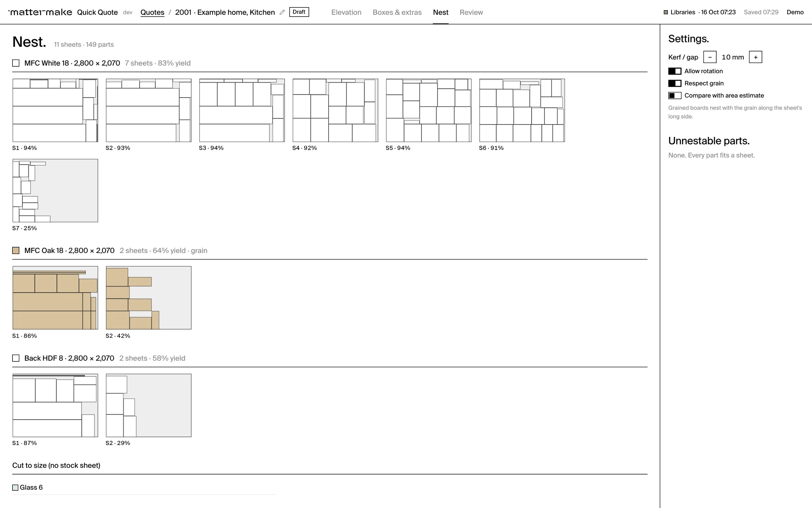Viewport: 812px width, 508px height.
Task: Click the MFC White 18 color swatch
Action: (x=16, y=63)
